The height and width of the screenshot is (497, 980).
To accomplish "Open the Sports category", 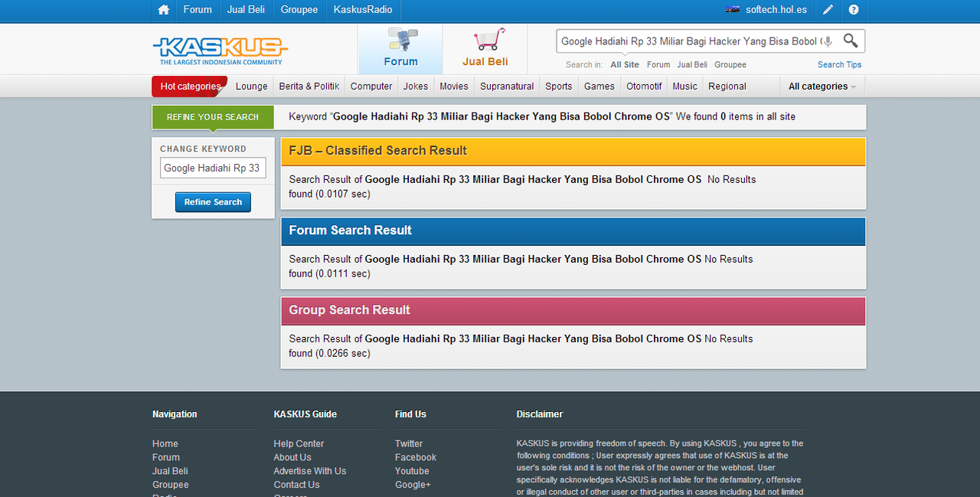I will [559, 87].
